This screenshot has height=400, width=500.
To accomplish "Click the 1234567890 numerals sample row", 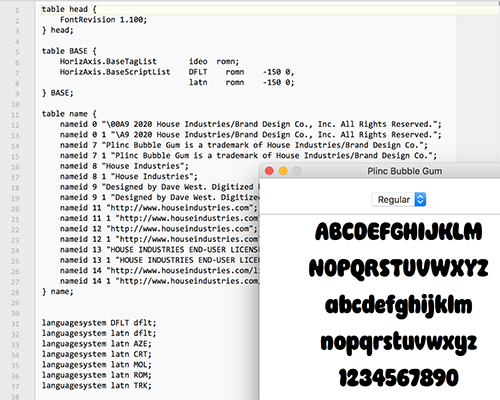I will coord(399,377).
